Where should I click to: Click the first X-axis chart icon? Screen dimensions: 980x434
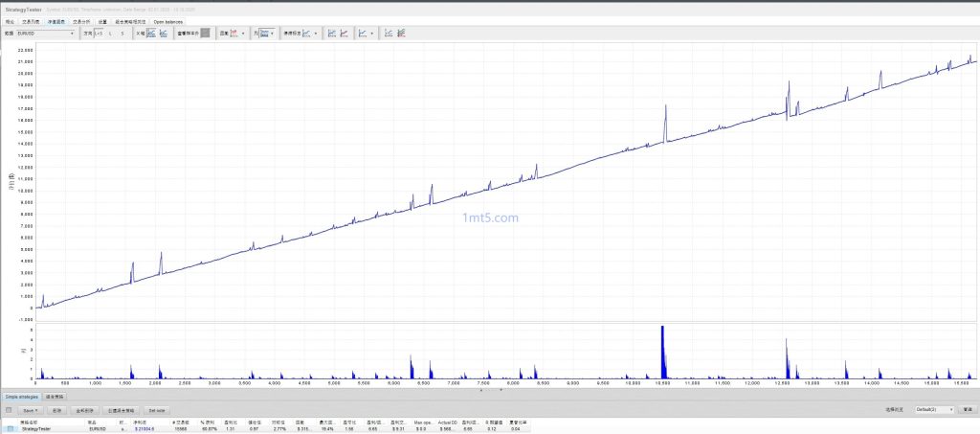150,34
